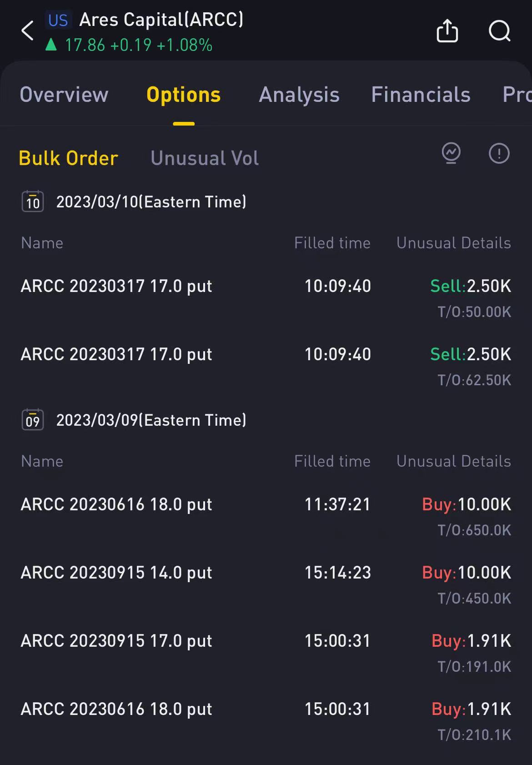Open the chart analysis icon
532x765 pixels.
(451, 153)
